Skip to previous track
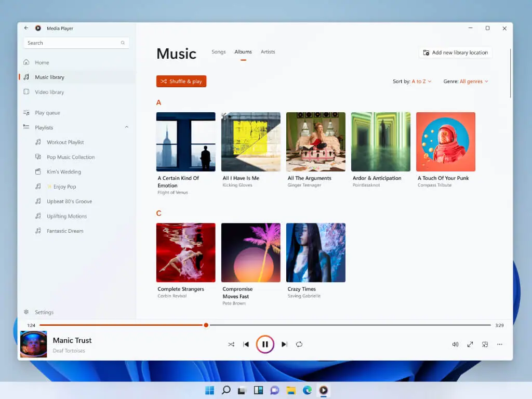Viewport: 532px width, 399px height. click(246, 344)
